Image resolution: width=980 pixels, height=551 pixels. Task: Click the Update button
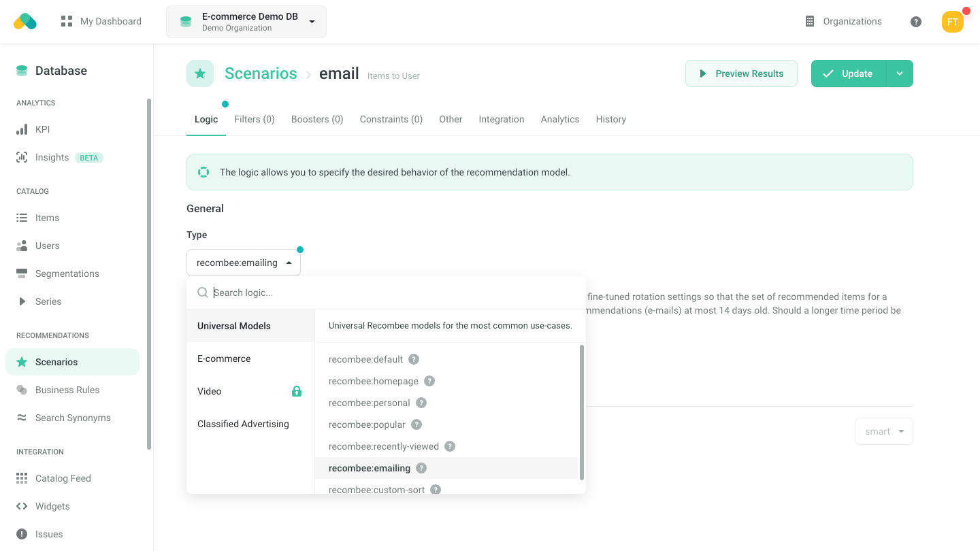point(849,73)
